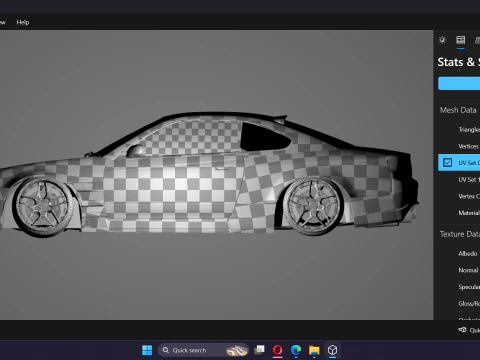Choose the Normal texture view
This screenshot has height=360, width=480.
pyautogui.click(x=459, y=270)
